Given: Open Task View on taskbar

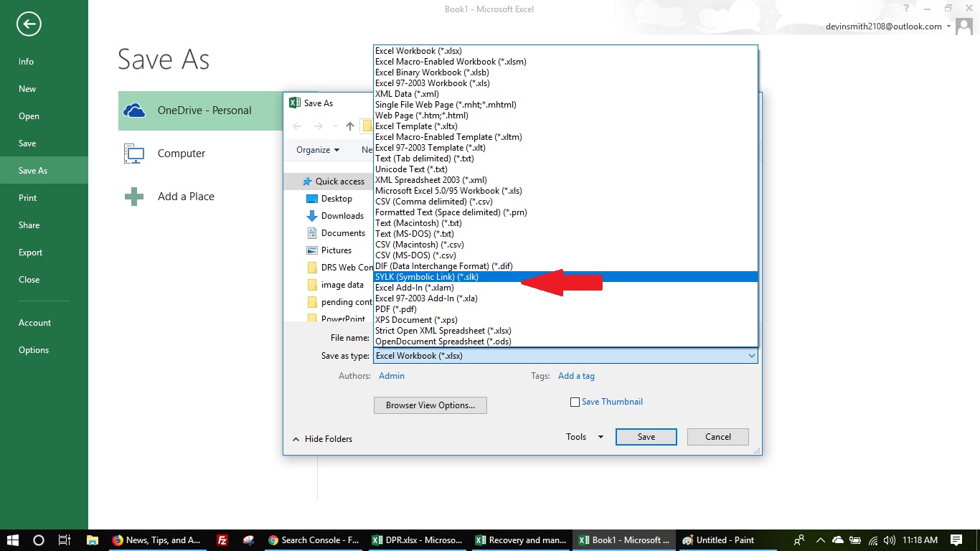Looking at the screenshot, I should coord(64,540).
